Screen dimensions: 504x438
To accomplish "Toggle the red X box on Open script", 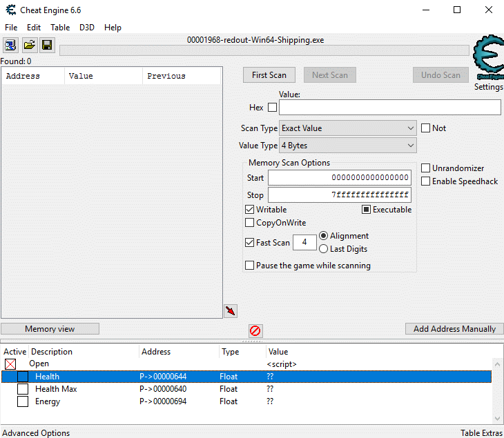I will (10, 364).
